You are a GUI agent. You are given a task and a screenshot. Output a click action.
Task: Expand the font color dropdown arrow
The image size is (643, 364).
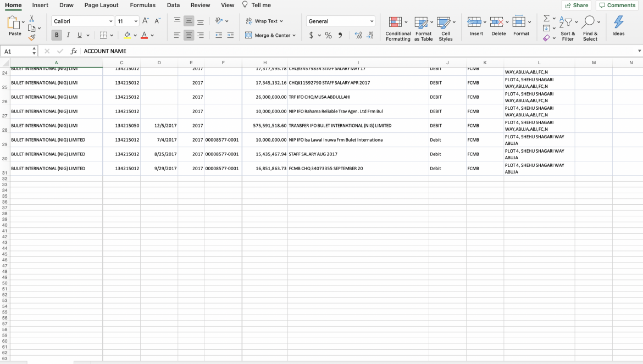[152, 36]
